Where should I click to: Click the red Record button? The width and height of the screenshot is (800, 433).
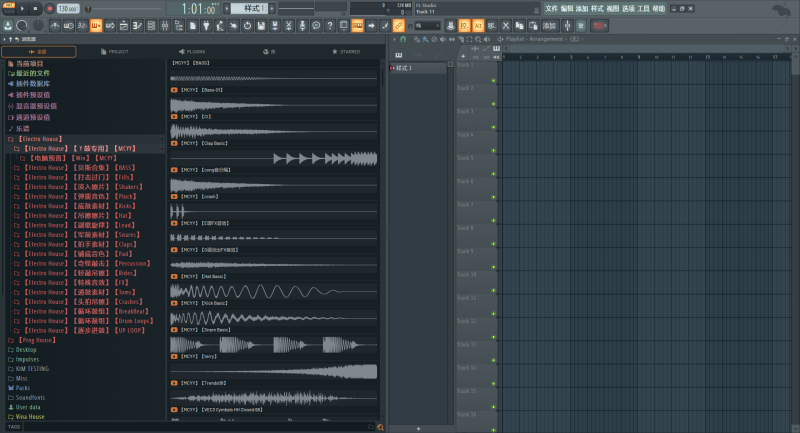(x=49, y=8)
